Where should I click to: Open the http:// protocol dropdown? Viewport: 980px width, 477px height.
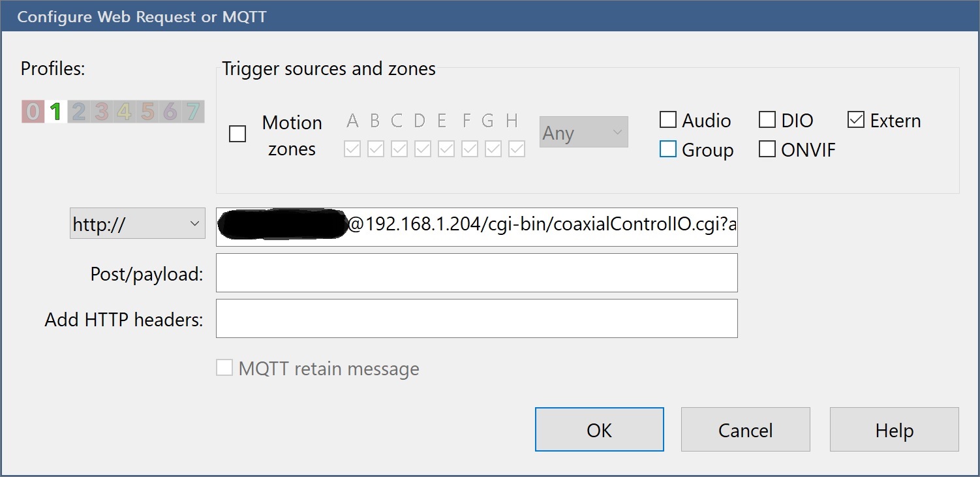137,224
